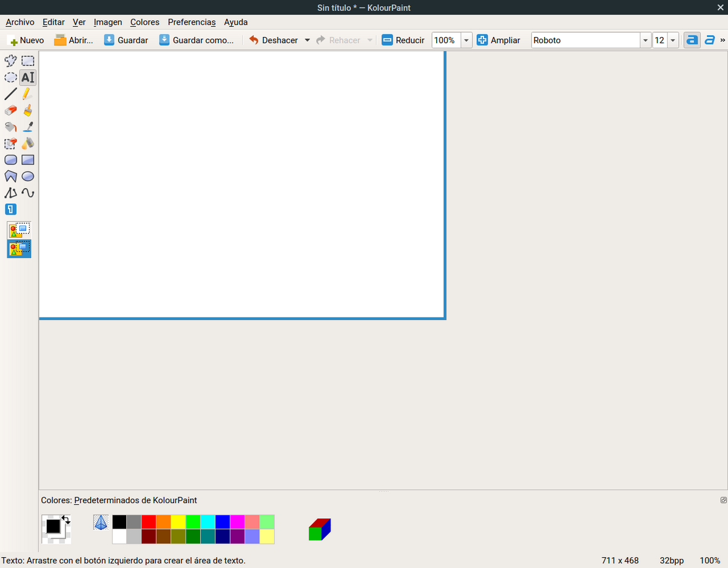Click the Ampliar zoom in button

[499, 40]
